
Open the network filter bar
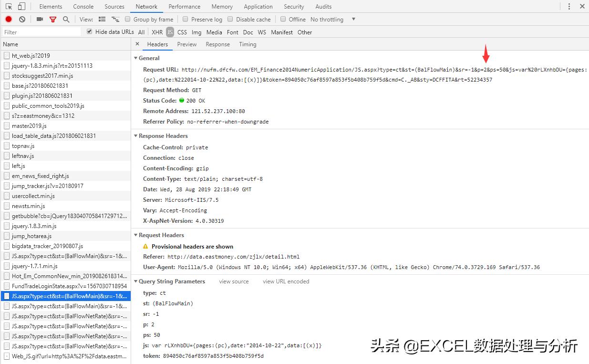(53, 19)
